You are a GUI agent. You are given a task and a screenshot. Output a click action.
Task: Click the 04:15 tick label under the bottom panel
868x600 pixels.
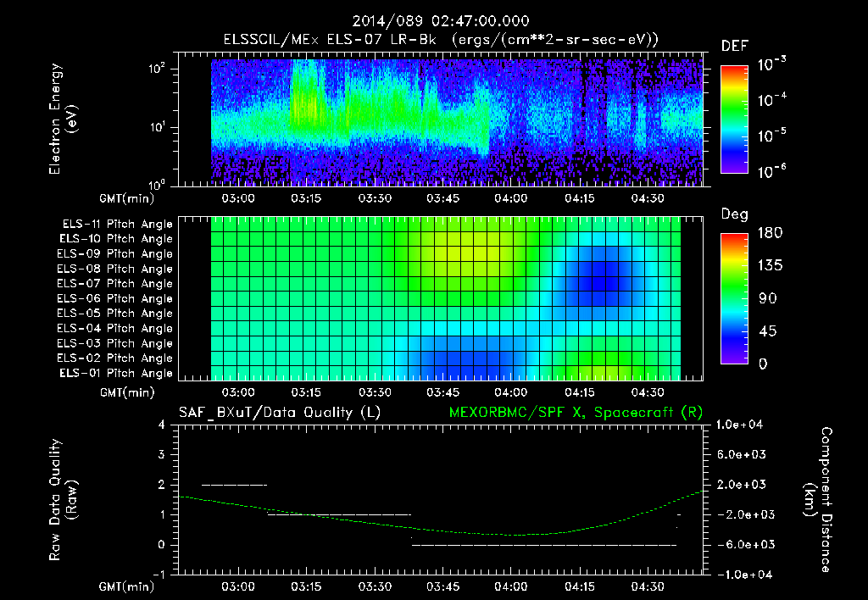click(579, 586)
